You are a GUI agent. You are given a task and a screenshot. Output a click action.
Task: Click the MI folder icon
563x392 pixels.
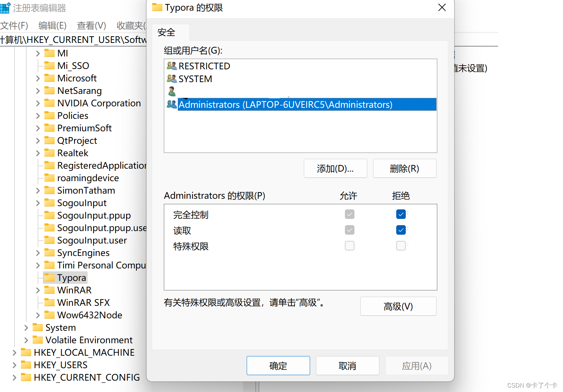49,53
